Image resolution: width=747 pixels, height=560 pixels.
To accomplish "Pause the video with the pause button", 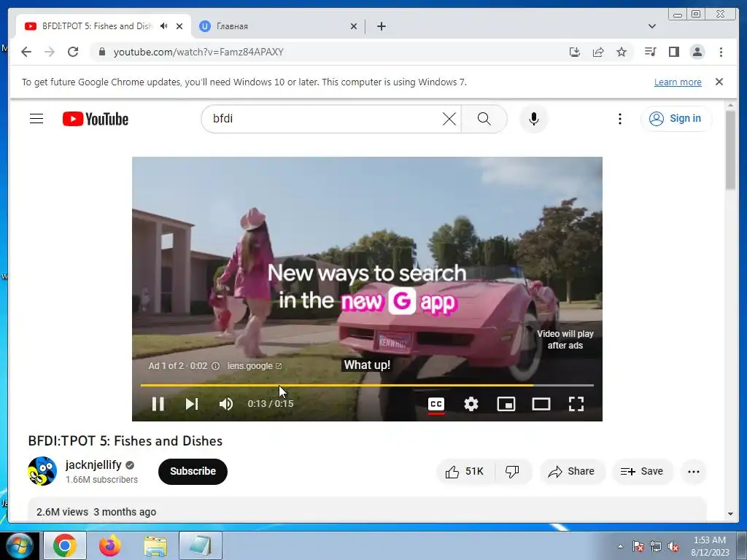I will tap(158, 404).
